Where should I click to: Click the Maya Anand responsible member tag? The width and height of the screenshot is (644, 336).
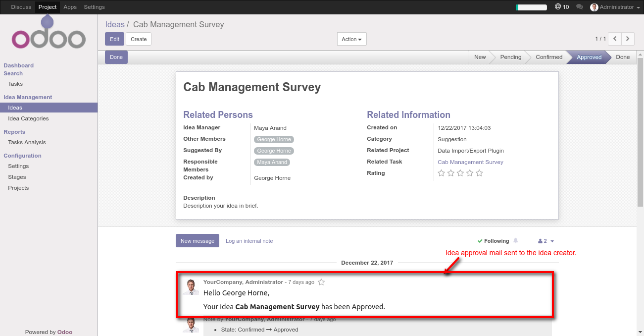(272, 162)
